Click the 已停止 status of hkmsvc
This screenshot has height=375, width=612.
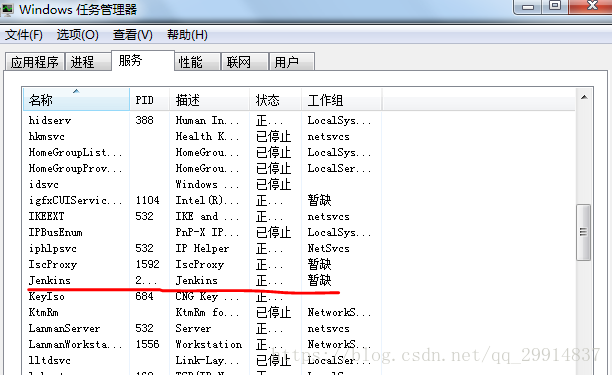[274, 137]
